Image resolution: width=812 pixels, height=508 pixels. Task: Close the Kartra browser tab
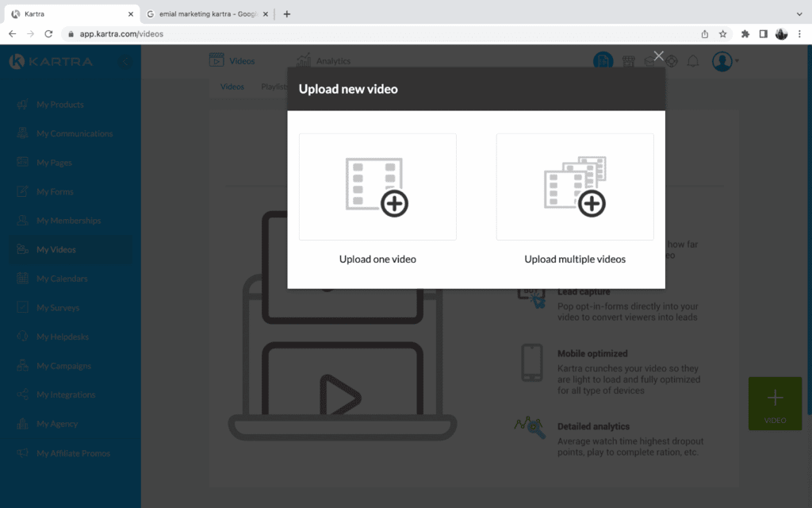[131, 14]
